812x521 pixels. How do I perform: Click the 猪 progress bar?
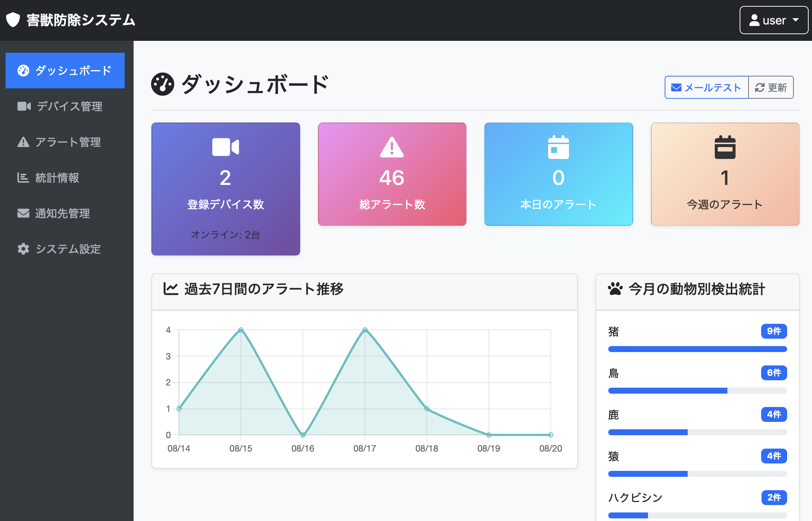698,349
